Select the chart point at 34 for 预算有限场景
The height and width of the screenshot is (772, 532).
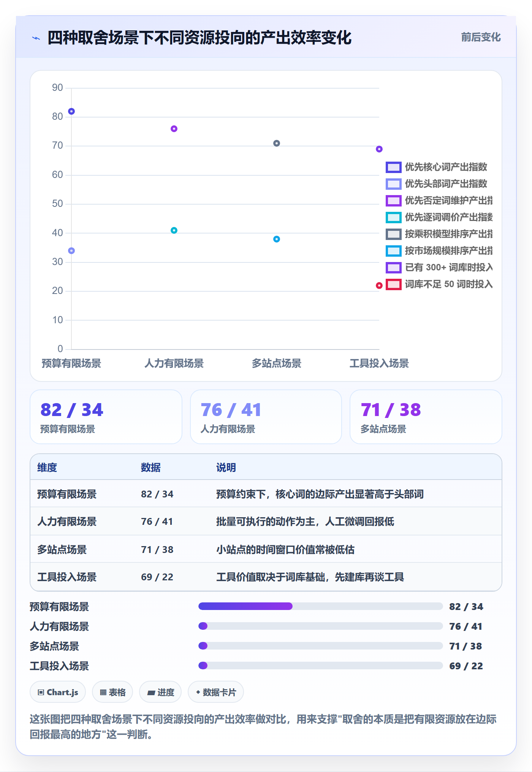coord(71,251)
